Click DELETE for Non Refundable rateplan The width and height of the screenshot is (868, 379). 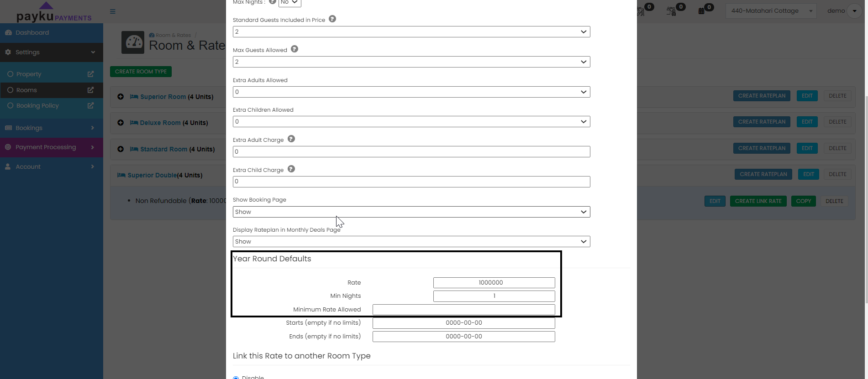(x=834, y=201)
